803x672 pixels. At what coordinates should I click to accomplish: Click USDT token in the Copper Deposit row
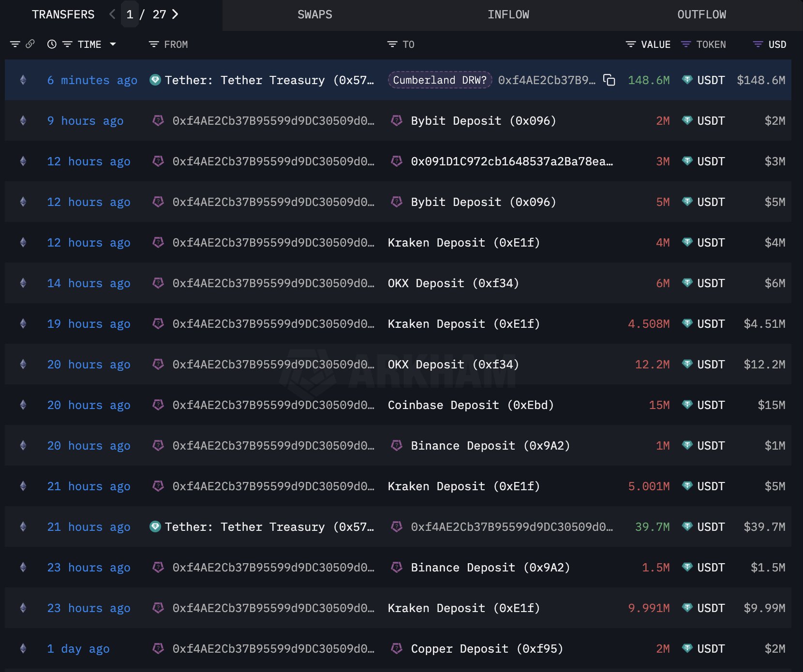[711, 649]
